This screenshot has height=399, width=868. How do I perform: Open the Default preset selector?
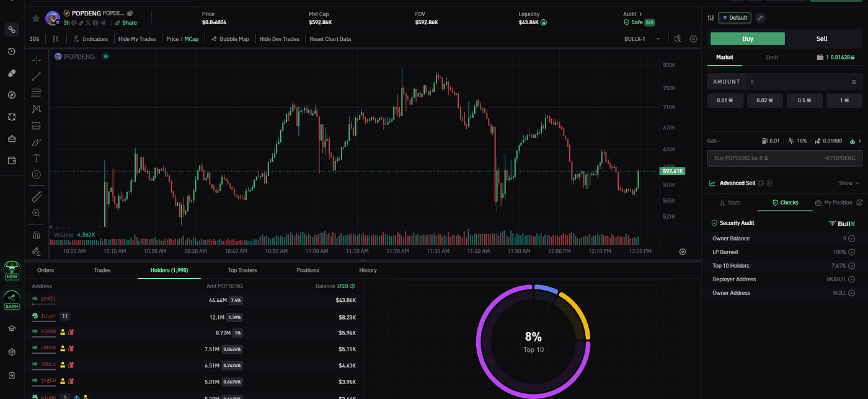(735, 18)
